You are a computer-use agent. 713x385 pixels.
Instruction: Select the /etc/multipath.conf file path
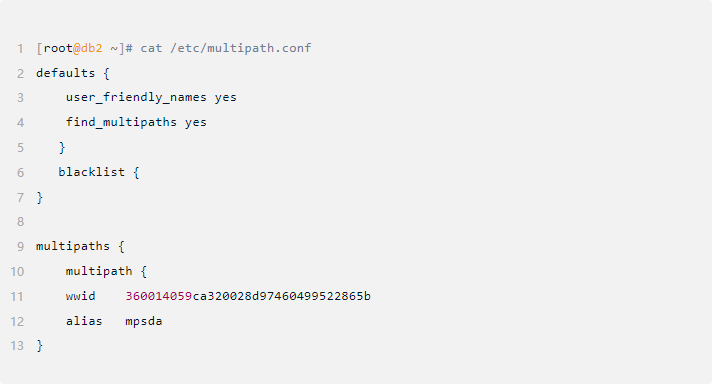241,48
